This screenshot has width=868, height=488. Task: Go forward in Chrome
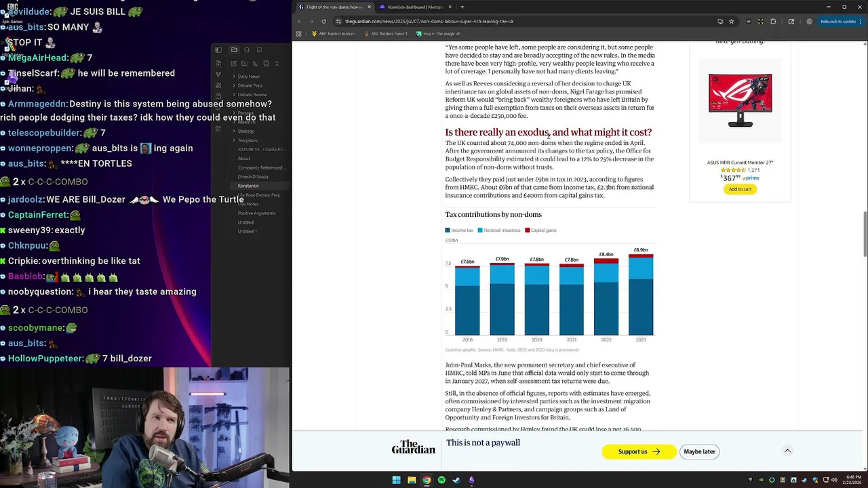coord(311,21)
